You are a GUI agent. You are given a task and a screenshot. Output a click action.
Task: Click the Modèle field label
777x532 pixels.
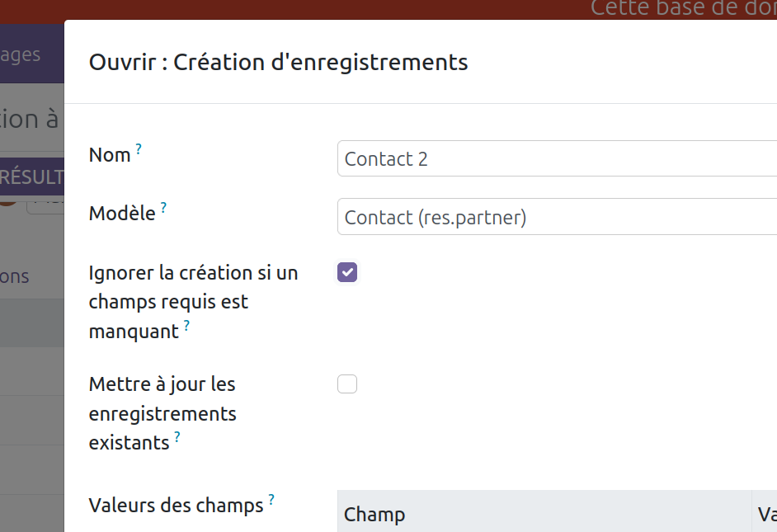pyautogui.click(x=122, y=214)
